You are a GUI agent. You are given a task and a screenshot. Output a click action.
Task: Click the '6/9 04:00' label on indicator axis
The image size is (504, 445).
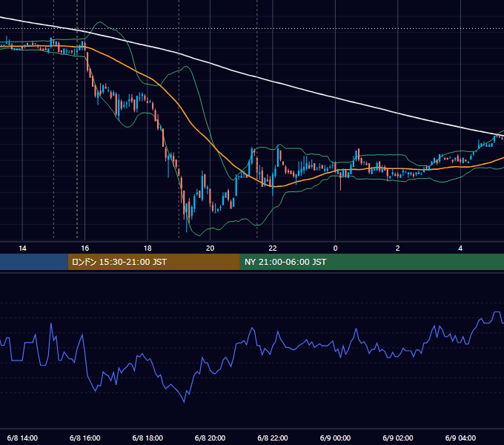460,438
